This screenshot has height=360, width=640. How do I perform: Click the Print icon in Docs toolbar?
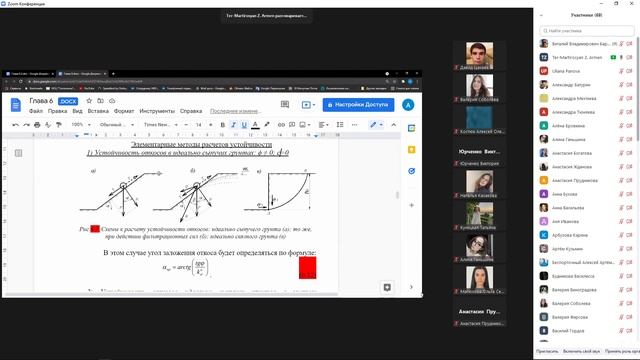[37, 125]
